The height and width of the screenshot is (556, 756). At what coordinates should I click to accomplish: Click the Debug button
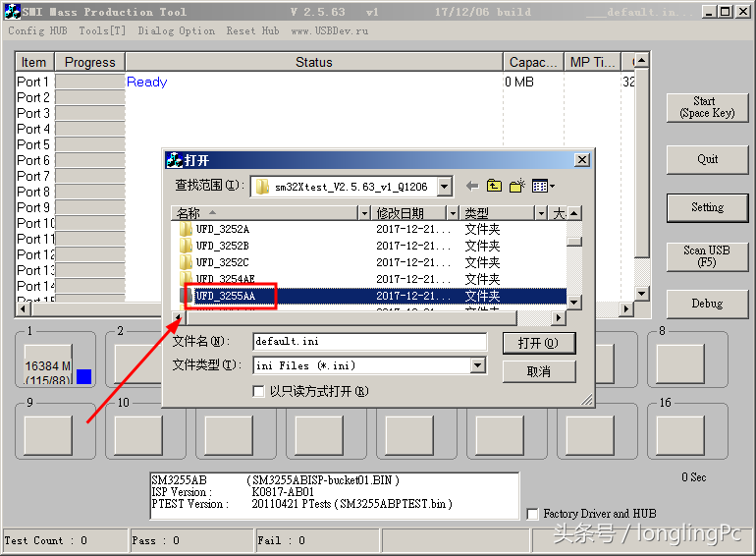707,304
